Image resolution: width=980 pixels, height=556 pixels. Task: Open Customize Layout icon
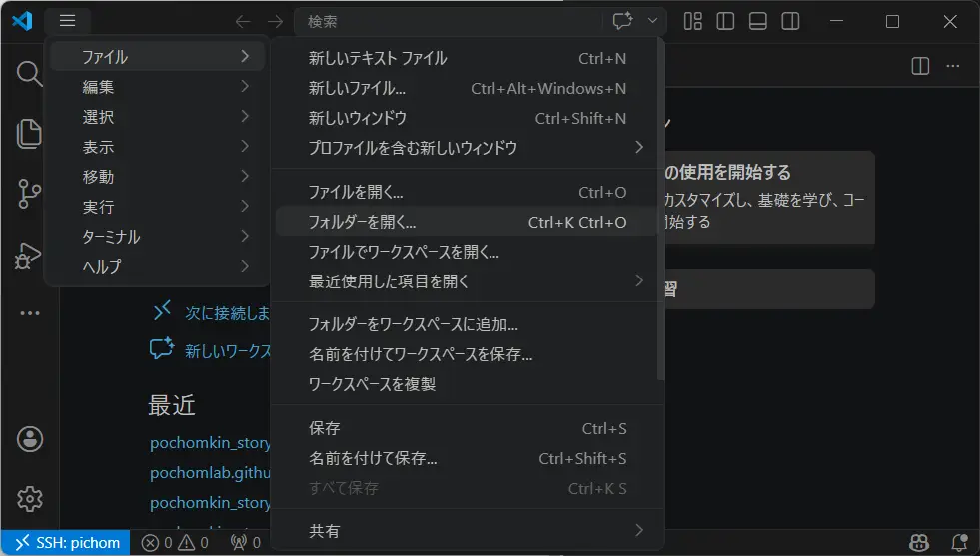click(x=692, y=21)
